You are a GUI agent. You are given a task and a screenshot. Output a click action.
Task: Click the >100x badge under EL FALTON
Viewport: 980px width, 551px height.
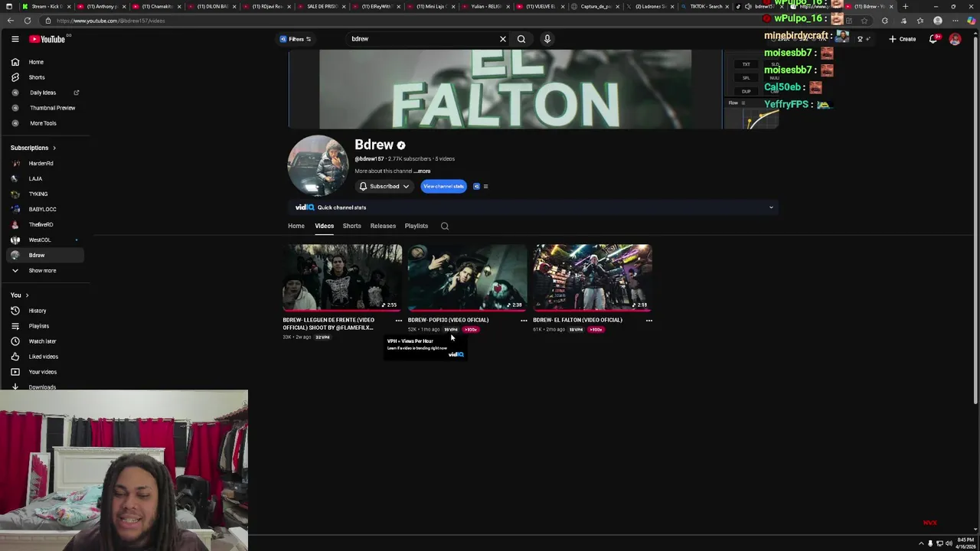[596, 330]
